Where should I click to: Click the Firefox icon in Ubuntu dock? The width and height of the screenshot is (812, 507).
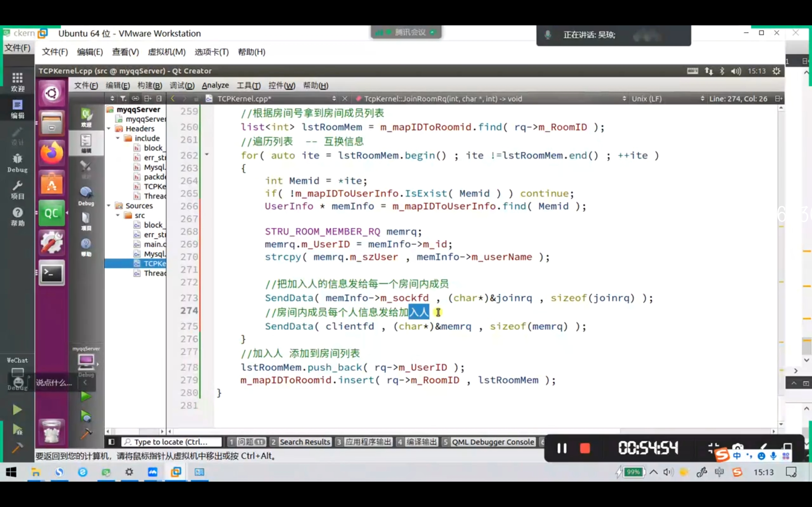point(52,153)
